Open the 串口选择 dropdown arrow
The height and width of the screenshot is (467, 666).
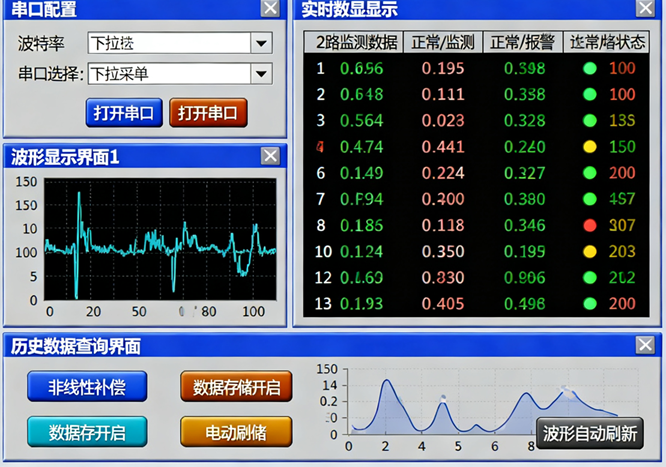261,73
